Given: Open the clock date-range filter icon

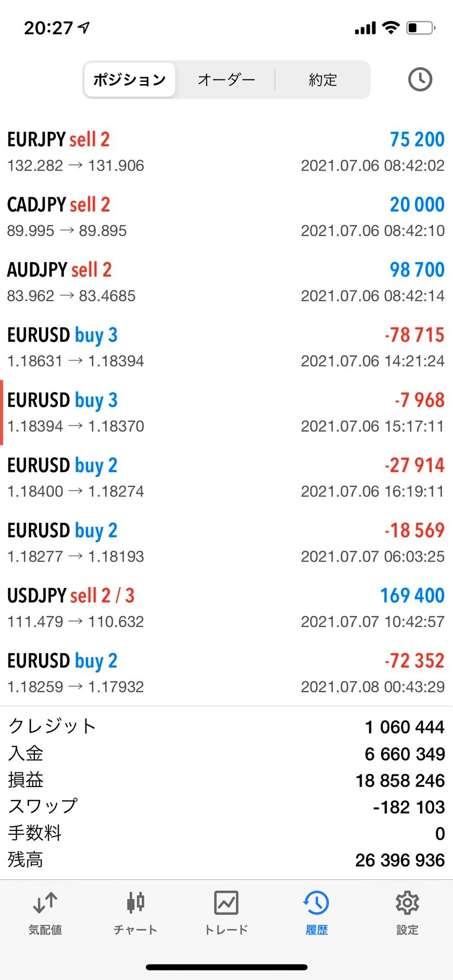Looking at the screenshot, I should click(x=420, y=80).
